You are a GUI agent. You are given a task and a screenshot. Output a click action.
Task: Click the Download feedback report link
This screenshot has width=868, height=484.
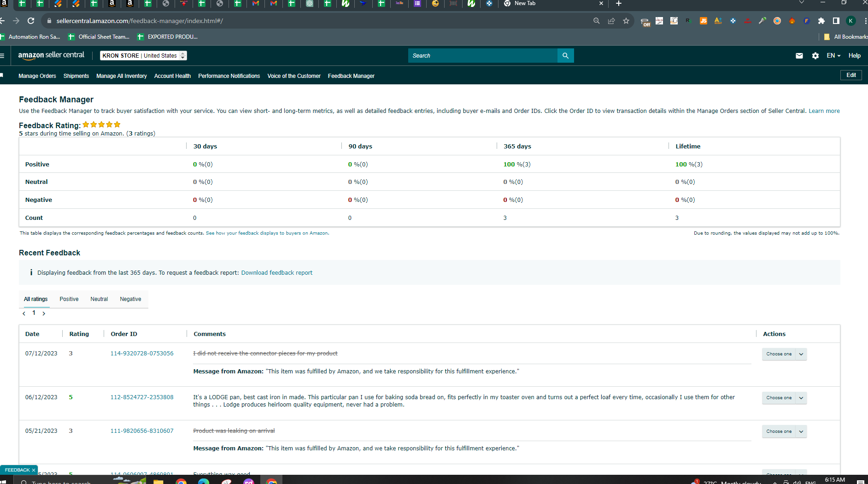(x=276, y=273)
